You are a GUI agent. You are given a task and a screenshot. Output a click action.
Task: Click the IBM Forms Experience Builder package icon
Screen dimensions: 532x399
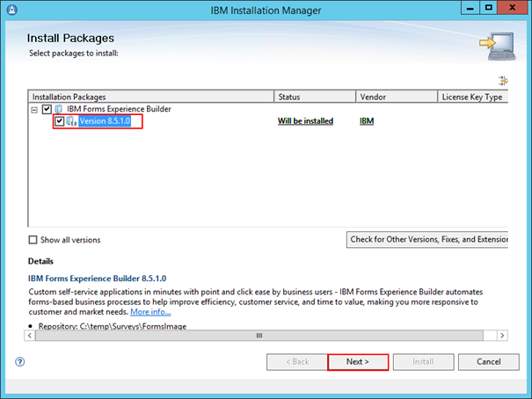(x=59, y=109)
